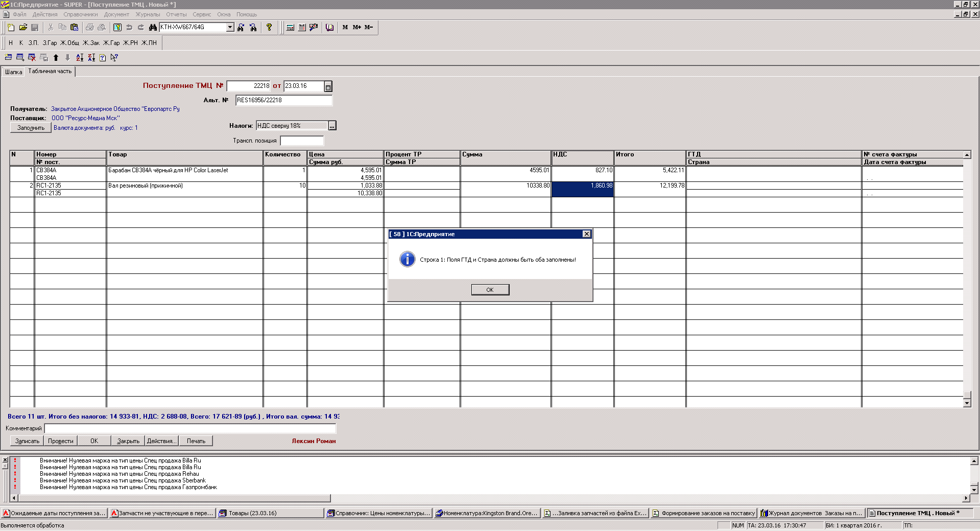Viewport: 980px width, 531px height.
Task: Click the New document icon in toolbar
Action: click(x=11, y=28)
